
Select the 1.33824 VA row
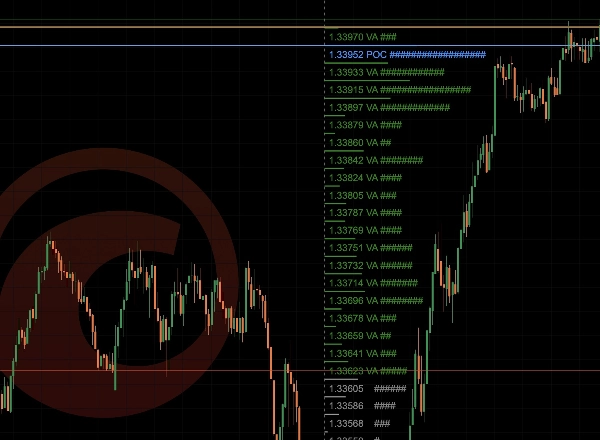(365, 178)
